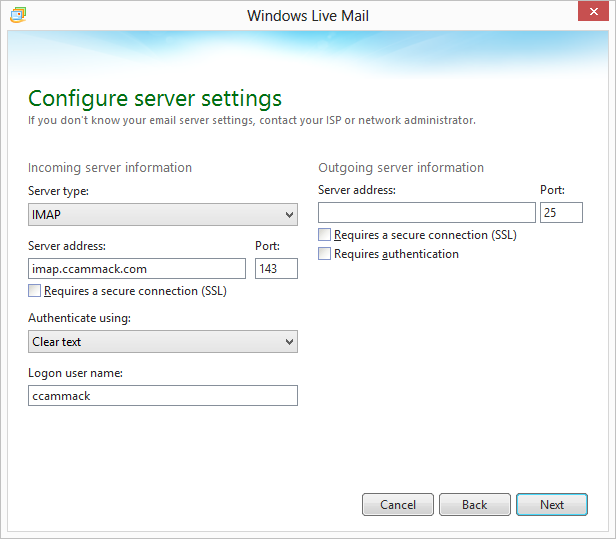This screenshot has height=539, width=616.
Task: Click the incoming port field showing 143
Action: click(x=276, y=269)
